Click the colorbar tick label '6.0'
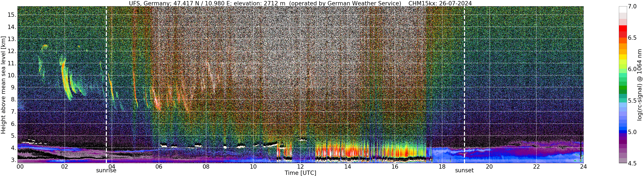The image size is (644, 177). pos(632,69)
